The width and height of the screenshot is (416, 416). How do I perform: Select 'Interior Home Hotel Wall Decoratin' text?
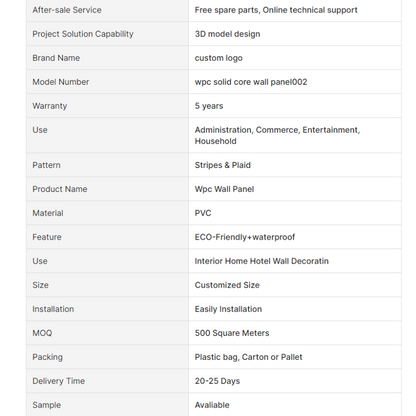point(261,261)
